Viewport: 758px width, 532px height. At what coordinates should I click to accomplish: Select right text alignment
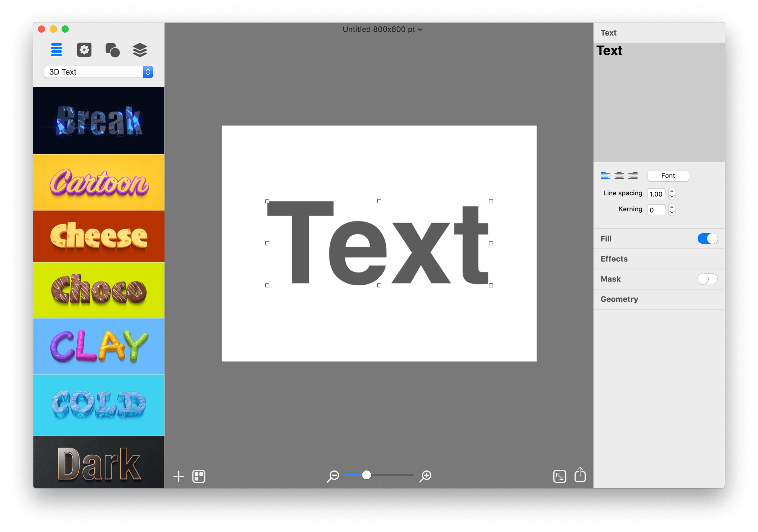click(x=633, y=176)
